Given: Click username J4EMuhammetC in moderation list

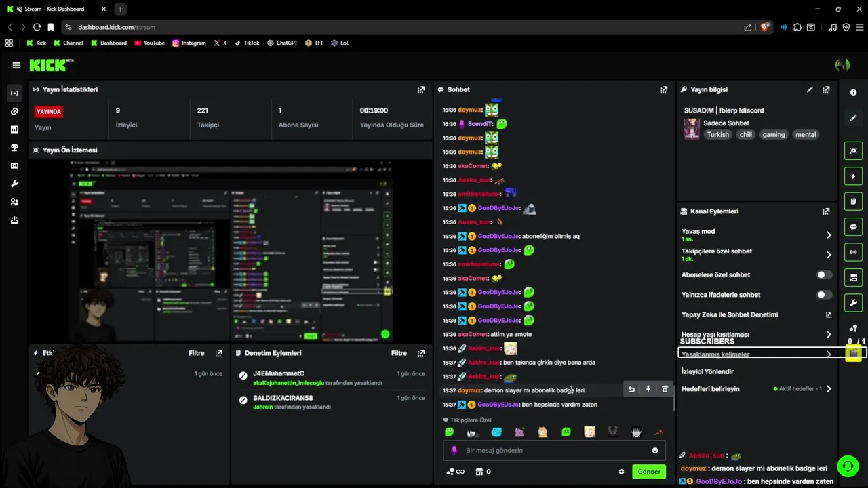Looking at the screenshot, I should 279,374.
